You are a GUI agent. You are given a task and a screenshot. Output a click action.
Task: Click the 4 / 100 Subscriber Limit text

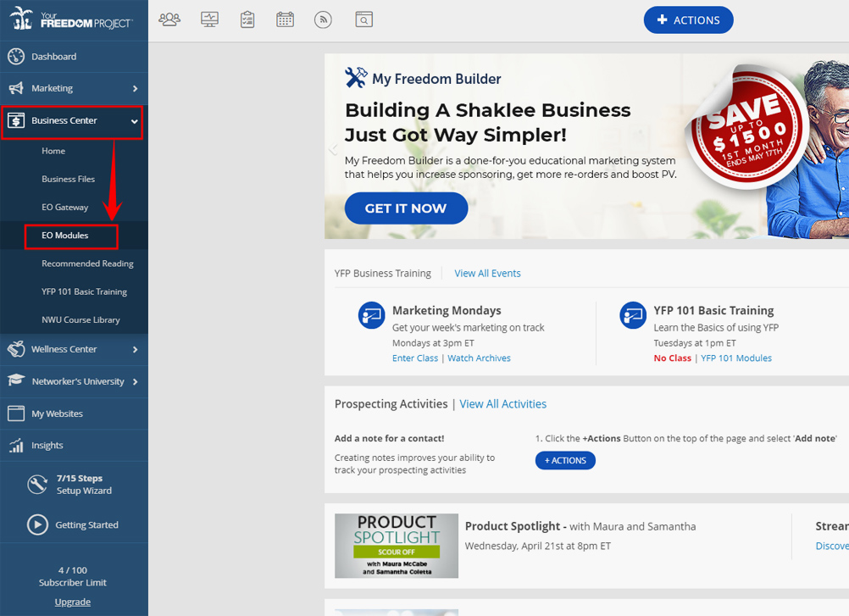(x=73, y=576)
